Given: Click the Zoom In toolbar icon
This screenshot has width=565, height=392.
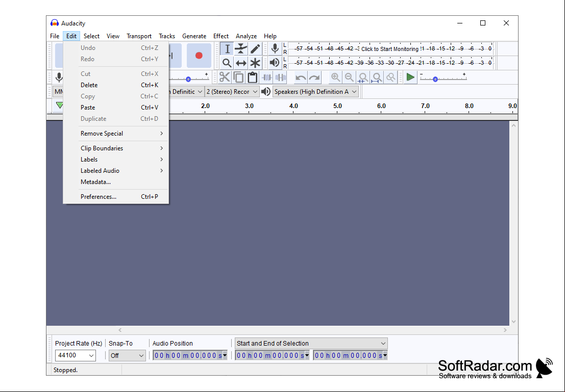Looking at the screenshot, I should tap(335, 77).
